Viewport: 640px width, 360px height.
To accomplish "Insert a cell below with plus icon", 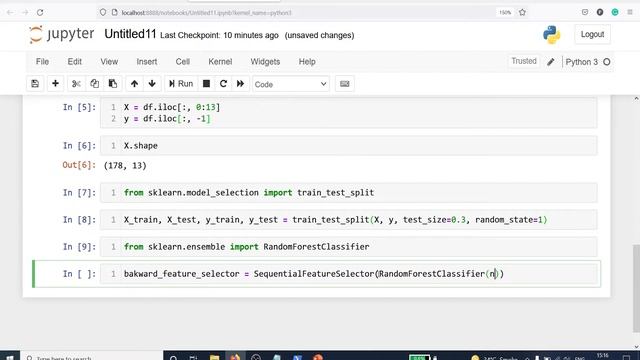I will pyautogui.click(x=55, y=84).
